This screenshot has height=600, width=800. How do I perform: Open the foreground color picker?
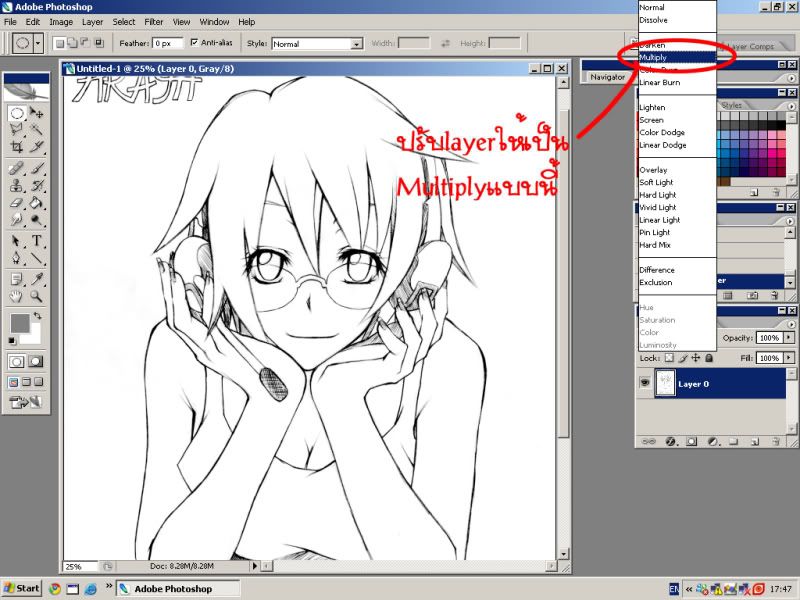[x=19, y=323]
